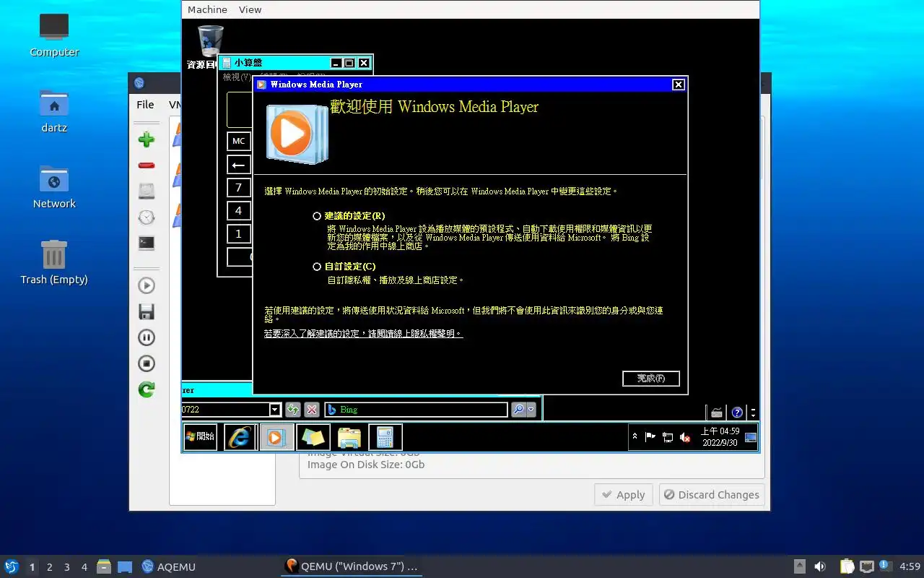This screenshot has height=578, width=924.
Task: Launch Internet Explorer from Windows taskbar
Action: click(x=239, y=436)
